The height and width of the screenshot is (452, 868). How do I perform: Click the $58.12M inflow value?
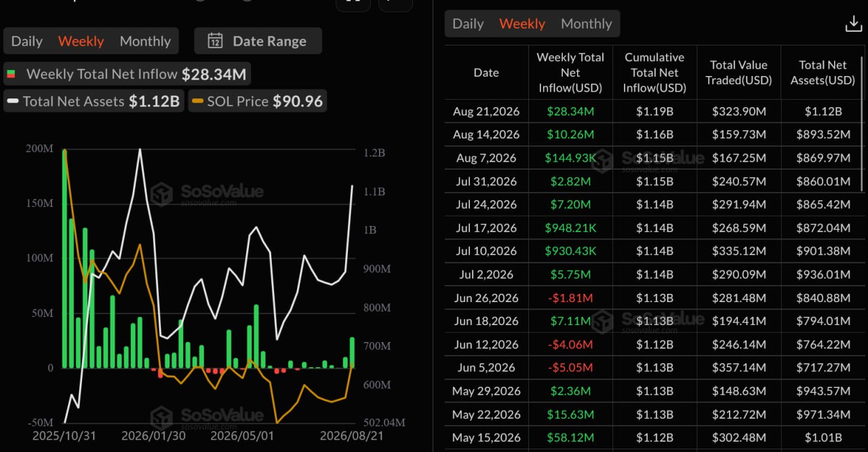(x=570, y=438)
